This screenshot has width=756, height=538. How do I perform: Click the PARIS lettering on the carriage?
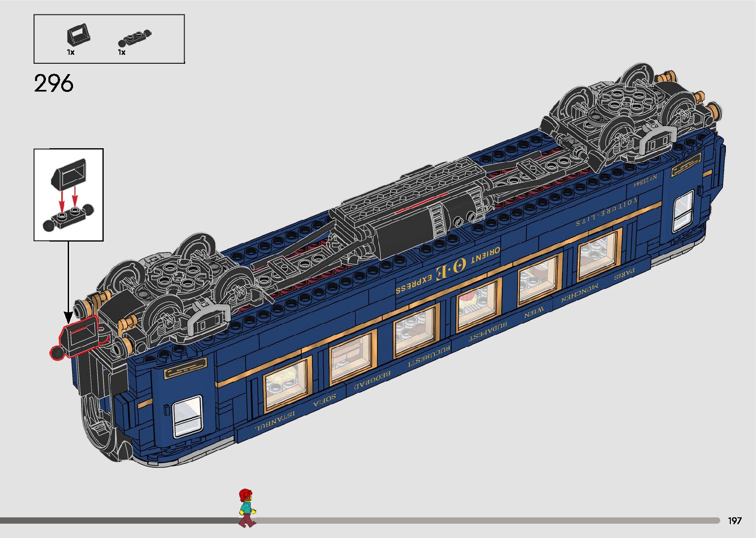tap(624, 274)
